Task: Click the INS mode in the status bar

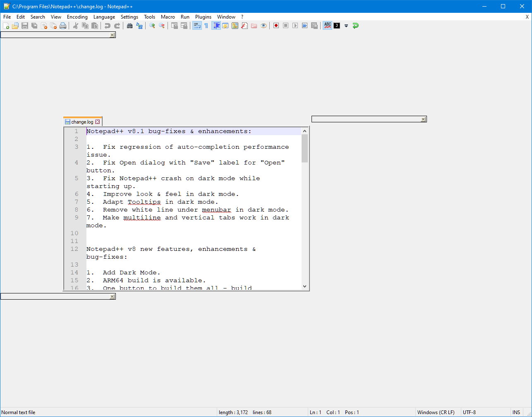Action: click(x=516, y=412)
